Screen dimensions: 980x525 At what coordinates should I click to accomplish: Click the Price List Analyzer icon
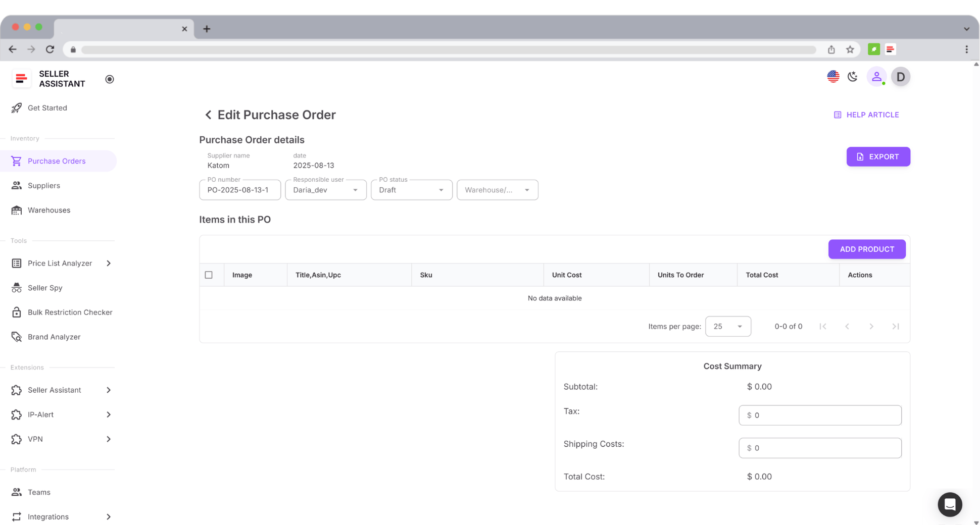tap(17, 263)
